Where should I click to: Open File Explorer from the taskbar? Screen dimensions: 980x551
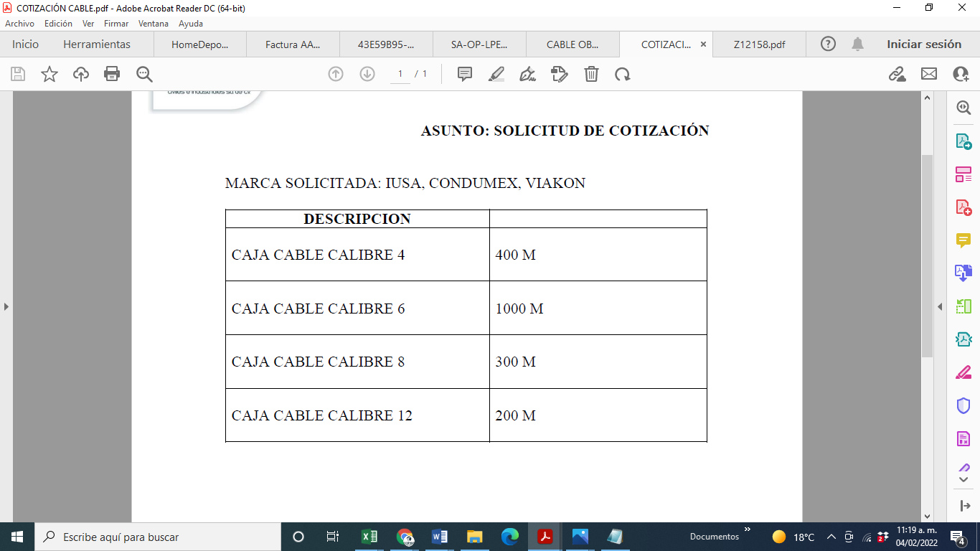click(474, 537)
